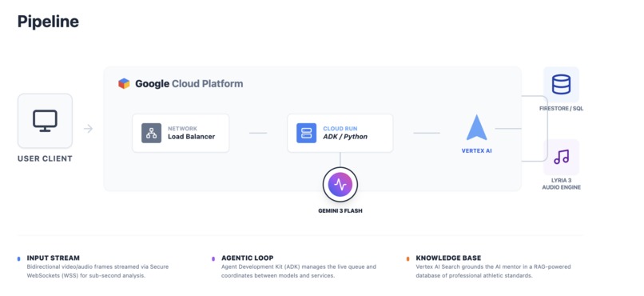Viewport: 644px width, 296px height.
Task: Click the Agent Development Kit description text
Action: tap(299, 271)
